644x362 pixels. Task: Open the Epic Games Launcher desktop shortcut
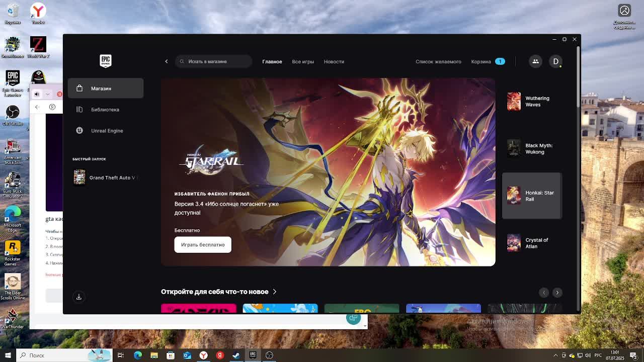13,83
